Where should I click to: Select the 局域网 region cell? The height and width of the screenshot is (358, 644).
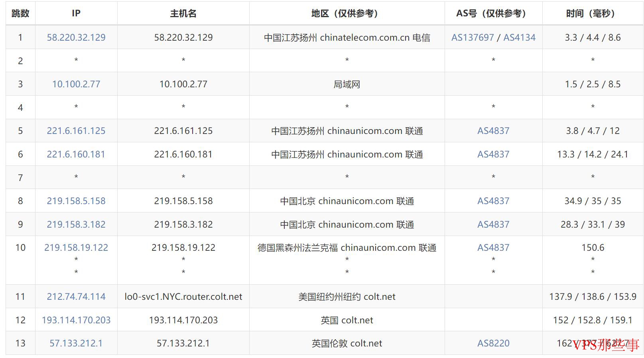347,84
